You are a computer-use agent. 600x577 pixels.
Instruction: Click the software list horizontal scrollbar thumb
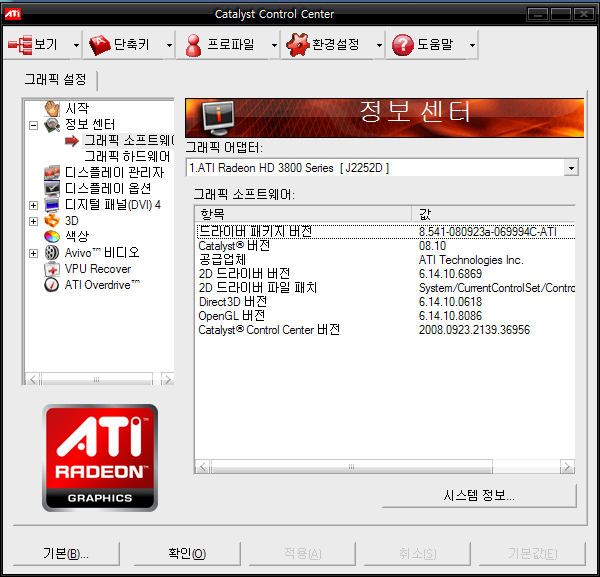point(351,467)
